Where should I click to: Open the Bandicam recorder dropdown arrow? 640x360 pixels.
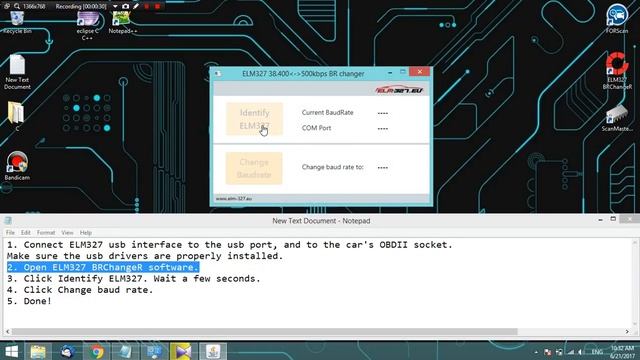coord(115,6)
